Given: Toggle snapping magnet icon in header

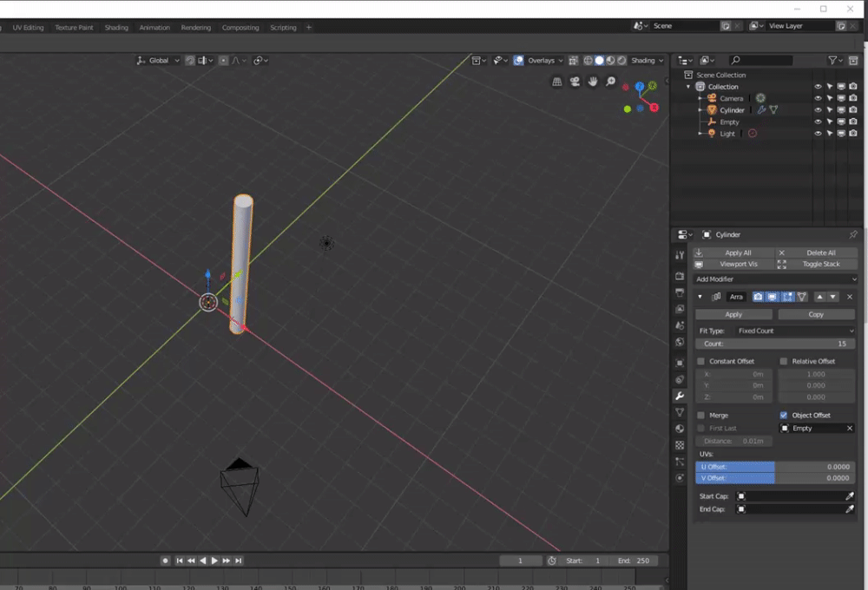Looking at the screenshot, I should pos(189,61).
